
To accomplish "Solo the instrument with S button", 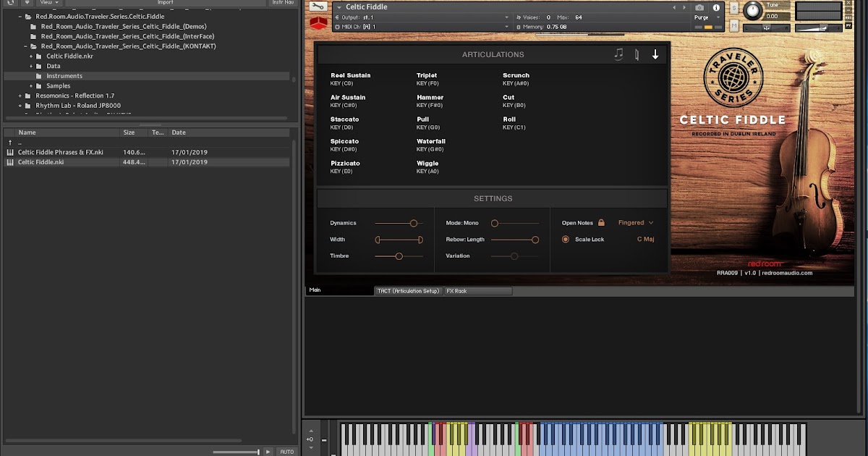I will pyautogui.click(x=734, y=8).
